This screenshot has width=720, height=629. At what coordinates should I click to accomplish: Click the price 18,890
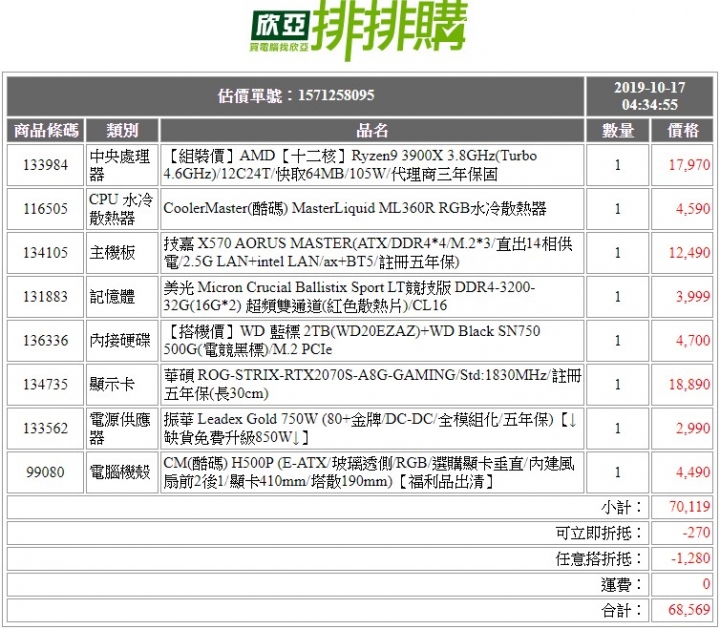click(x=689, y=384)
